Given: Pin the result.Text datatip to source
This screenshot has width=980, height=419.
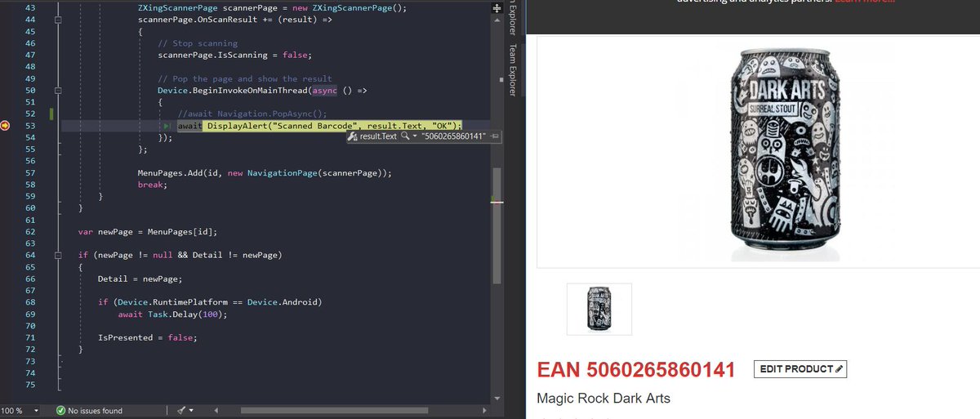Looking at the screenshot, I should click(495, 136).
